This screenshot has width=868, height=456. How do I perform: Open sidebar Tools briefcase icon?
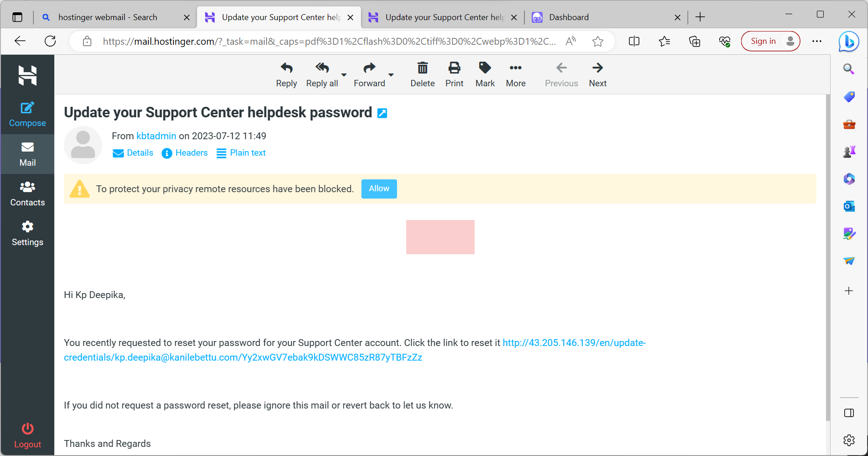tap(849, 124)
